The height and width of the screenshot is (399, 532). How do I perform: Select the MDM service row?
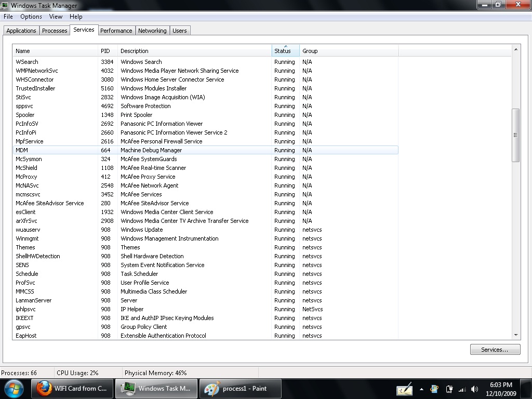[205, 150]
